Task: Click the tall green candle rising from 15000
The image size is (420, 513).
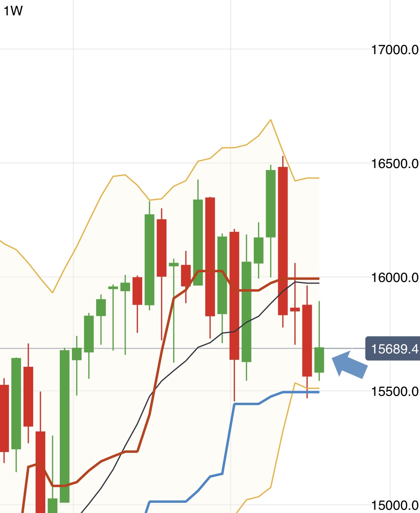Action: coord(65,426)
